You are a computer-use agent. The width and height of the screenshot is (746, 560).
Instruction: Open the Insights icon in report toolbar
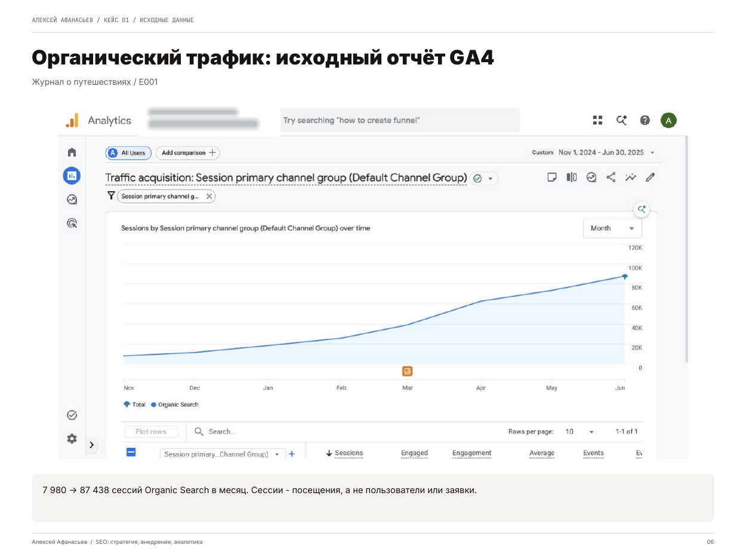[591, 177]
